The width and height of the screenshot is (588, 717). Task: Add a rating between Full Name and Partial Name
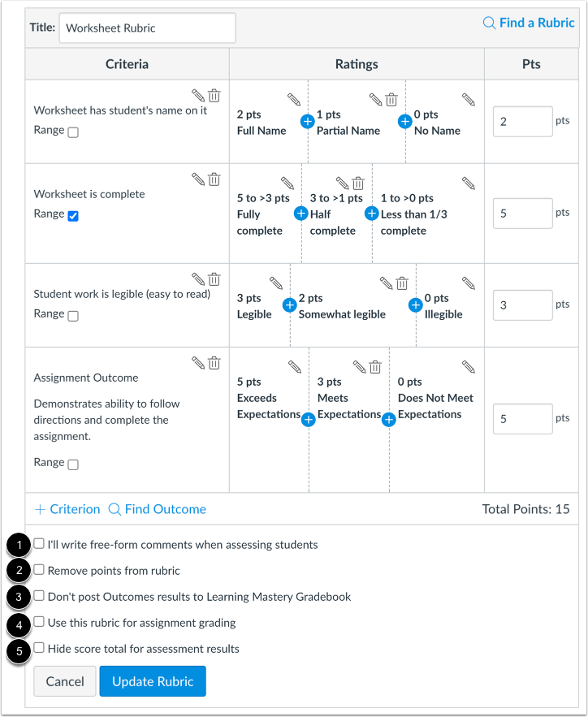click(307, 121)
